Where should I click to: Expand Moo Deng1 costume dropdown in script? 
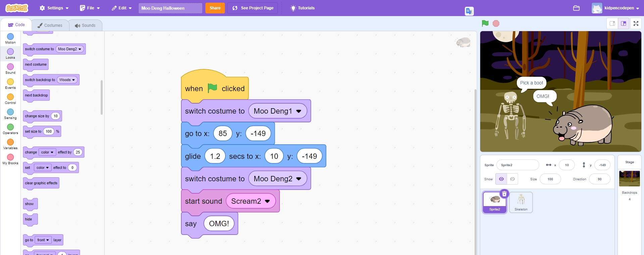278,111
